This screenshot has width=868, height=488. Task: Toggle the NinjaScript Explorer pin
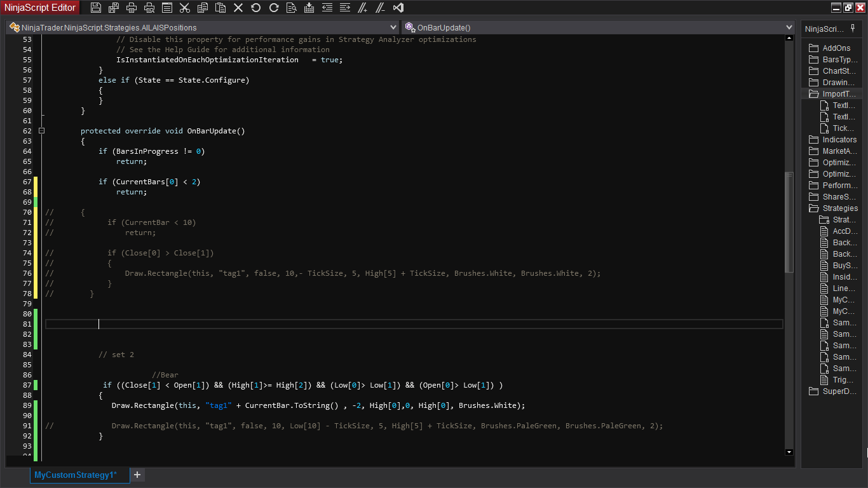point(853,28)
